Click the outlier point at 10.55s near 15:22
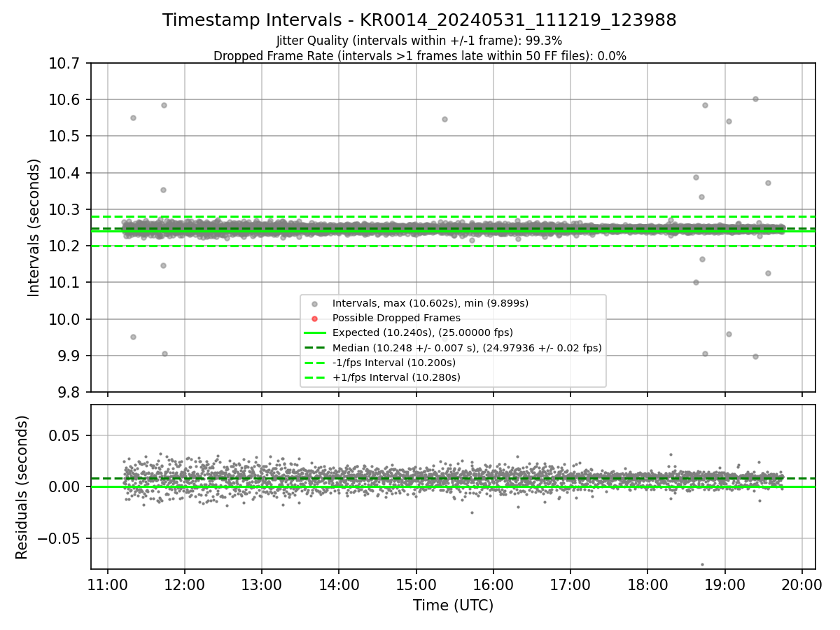 pos(444,119)
